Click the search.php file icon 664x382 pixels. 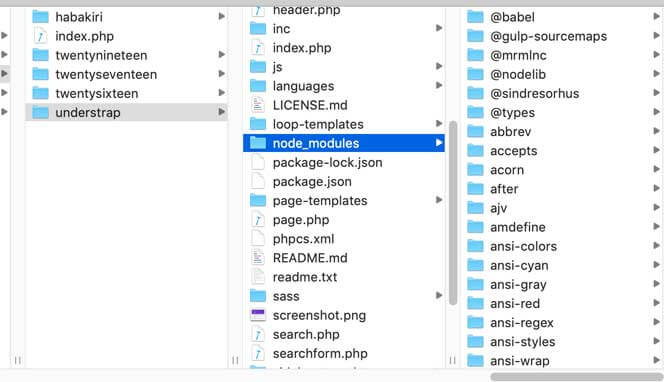point(258,334)
